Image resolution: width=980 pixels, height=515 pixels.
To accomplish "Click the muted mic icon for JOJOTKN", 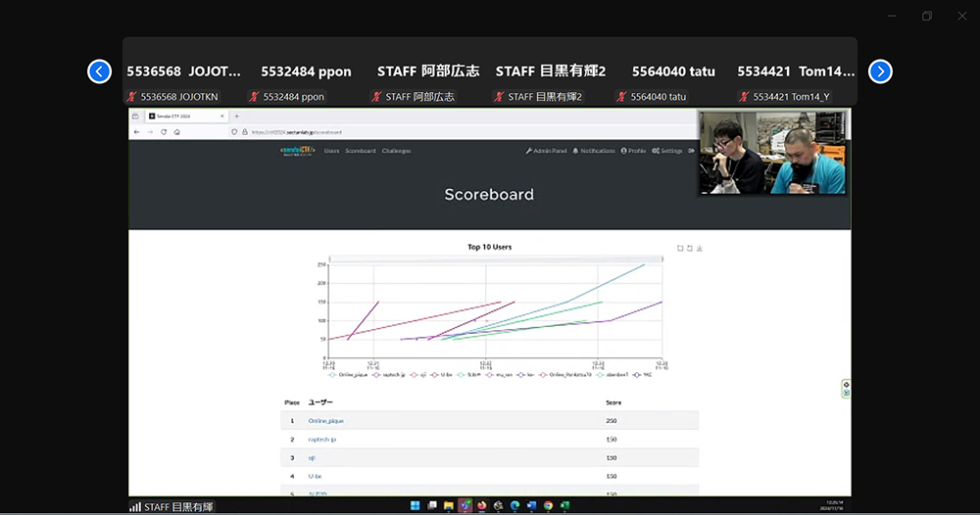I will click(132, 97).
